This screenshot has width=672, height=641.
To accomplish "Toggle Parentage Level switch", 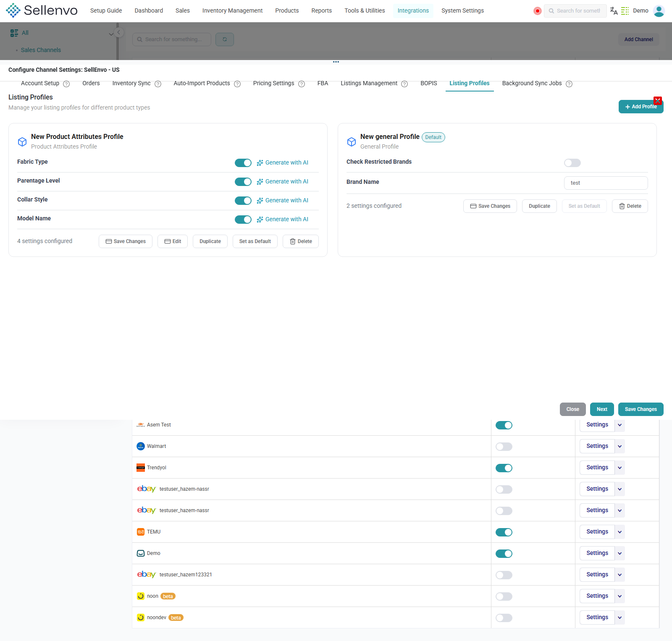I will click(x=243, y=182).
